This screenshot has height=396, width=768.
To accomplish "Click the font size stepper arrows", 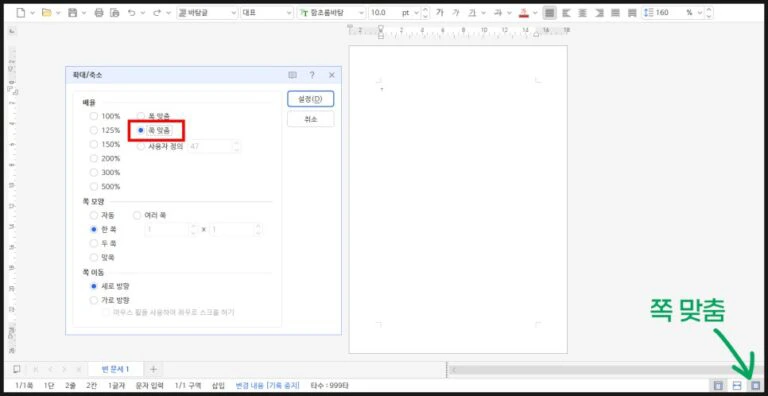I will (x=425, y=13).
